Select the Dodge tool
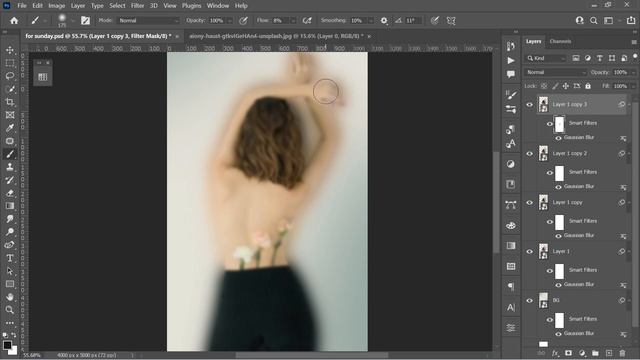This screenshot has width=640, height=360. (10, 232)
